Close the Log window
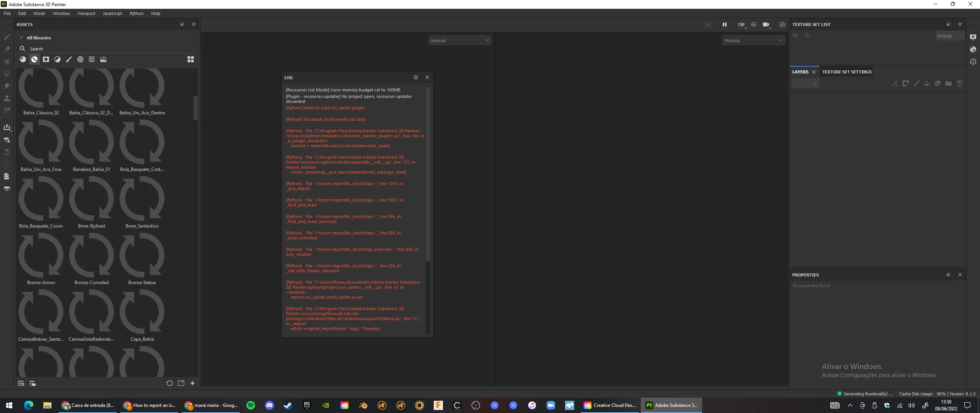980x413 pixels. point(427,77)
